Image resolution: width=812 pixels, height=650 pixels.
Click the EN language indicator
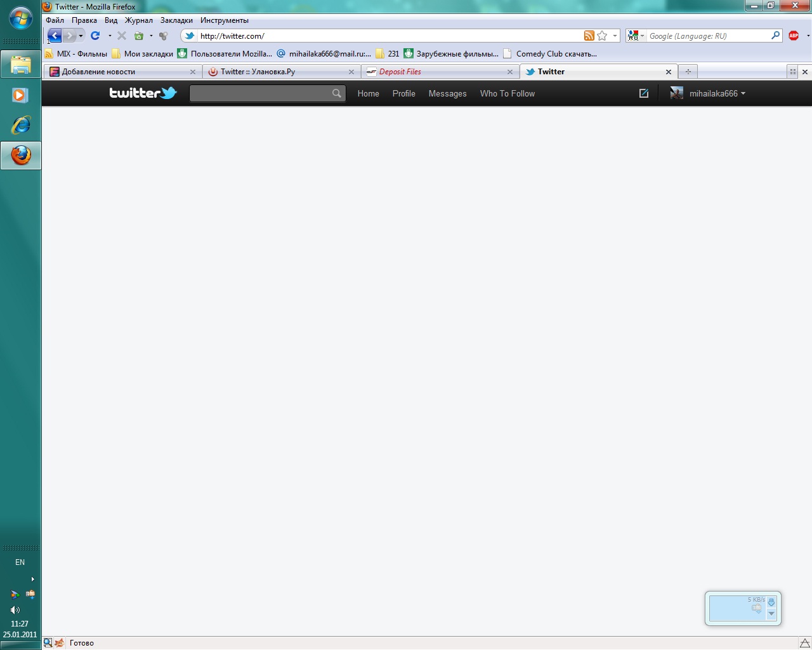pos(20,562)
